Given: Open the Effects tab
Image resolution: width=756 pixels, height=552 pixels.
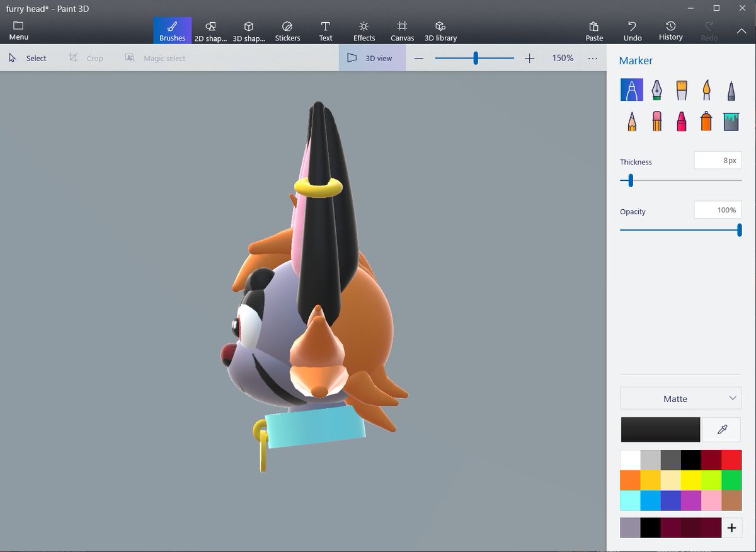Looking at the screenshot, I should click(364, 30).
